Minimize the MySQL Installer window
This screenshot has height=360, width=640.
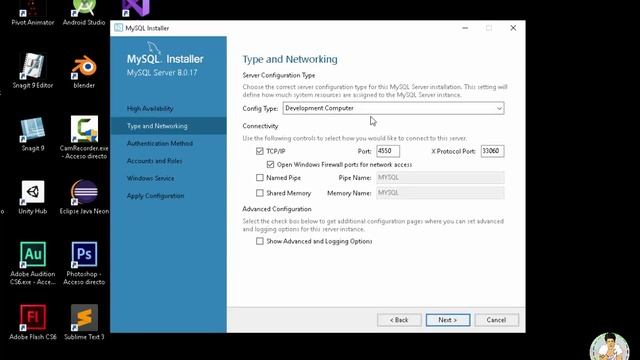(465, 28)
